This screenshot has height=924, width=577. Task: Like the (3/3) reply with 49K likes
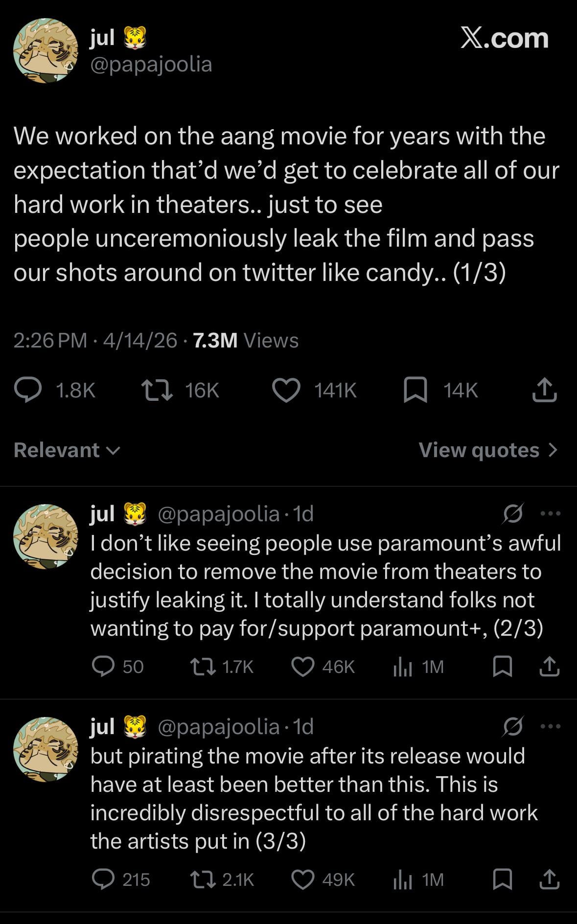303,880
